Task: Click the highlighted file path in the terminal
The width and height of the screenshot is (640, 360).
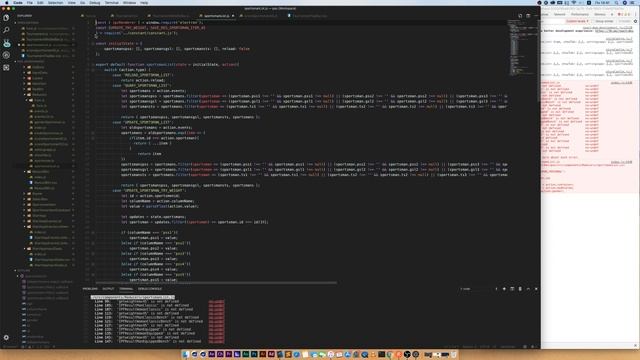Action: coord(133,297)
